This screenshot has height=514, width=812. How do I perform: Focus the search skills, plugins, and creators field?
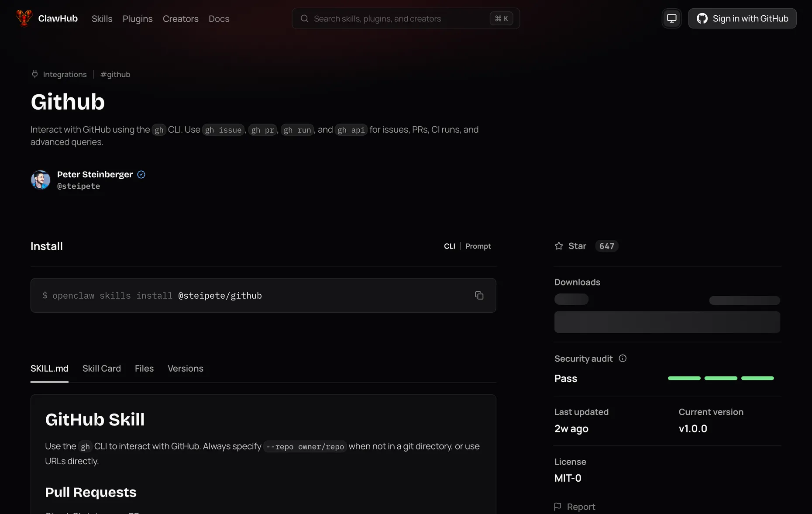406,18
